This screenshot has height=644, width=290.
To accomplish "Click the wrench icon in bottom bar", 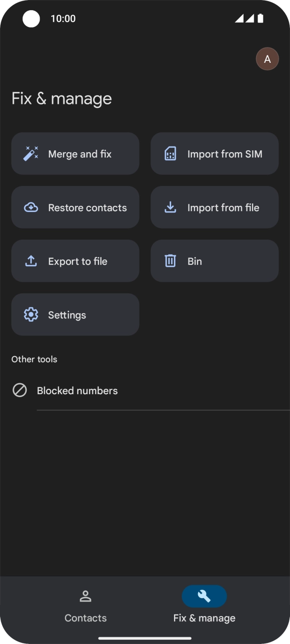I will point(204,596).
